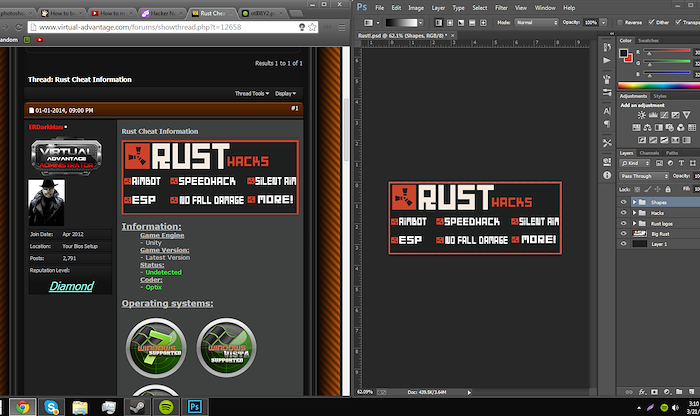Switch to the Channels tab

(x=649, y=153)
